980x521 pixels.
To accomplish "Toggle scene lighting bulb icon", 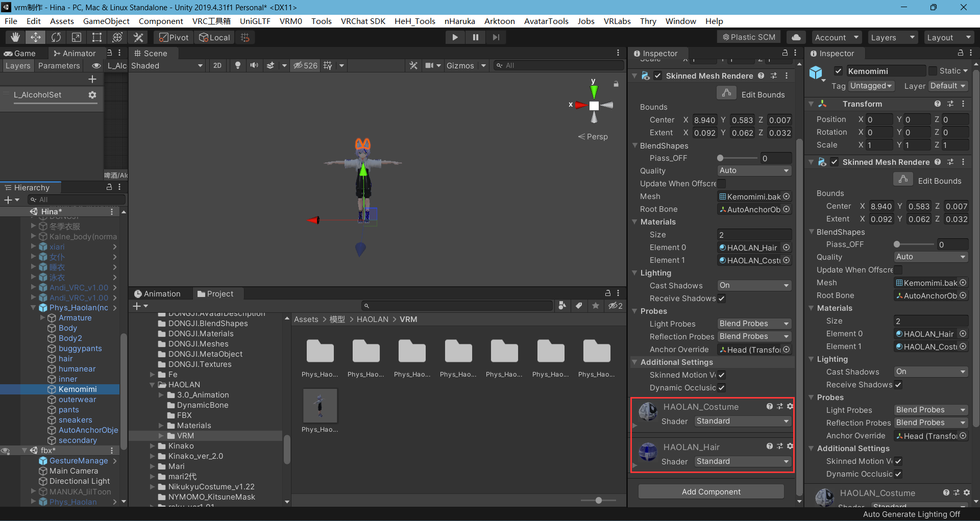I will (238, 65).
